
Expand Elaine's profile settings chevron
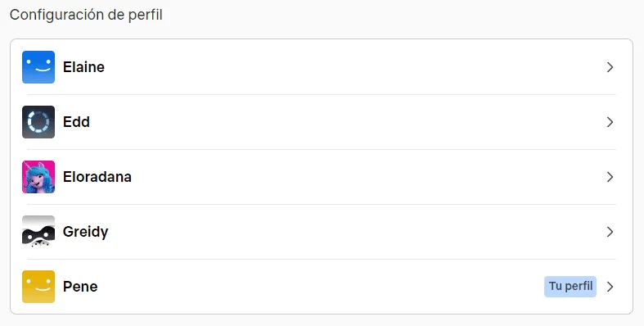[x=610, y=67]
